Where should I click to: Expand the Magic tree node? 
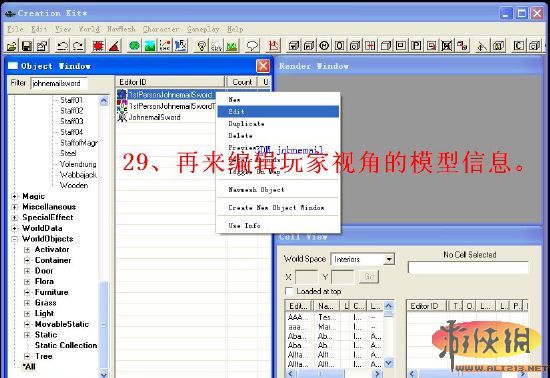[x=14, y=196]
